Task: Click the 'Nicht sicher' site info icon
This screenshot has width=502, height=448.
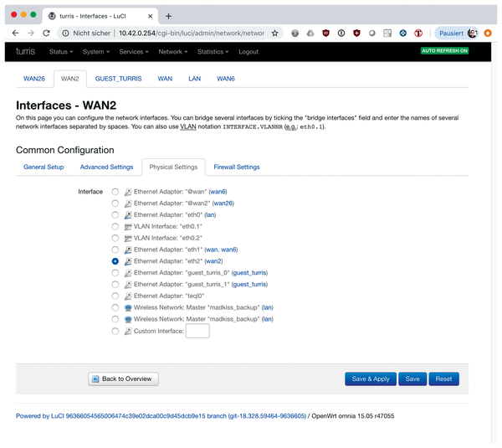Action: point(65,33)
